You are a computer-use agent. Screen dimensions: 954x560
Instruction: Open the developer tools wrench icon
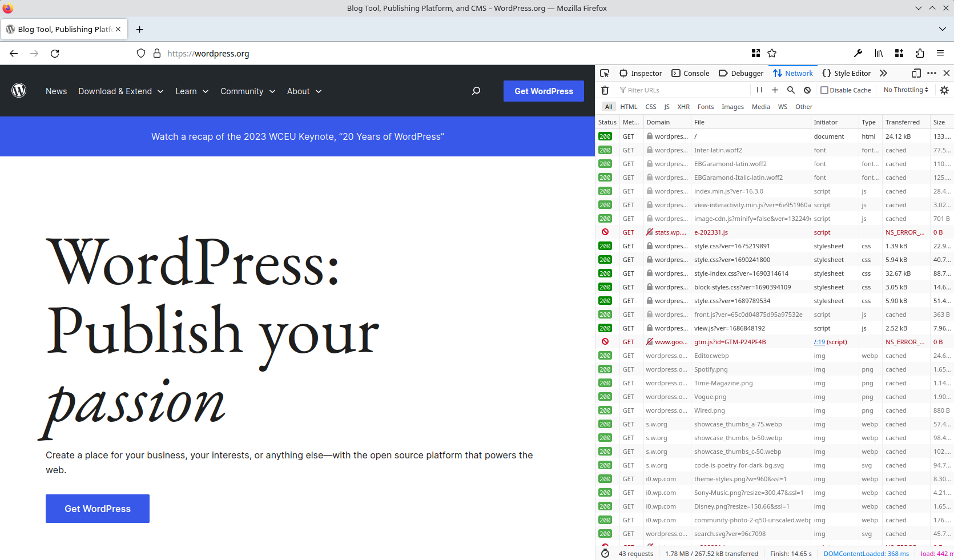tap(858, 54)
